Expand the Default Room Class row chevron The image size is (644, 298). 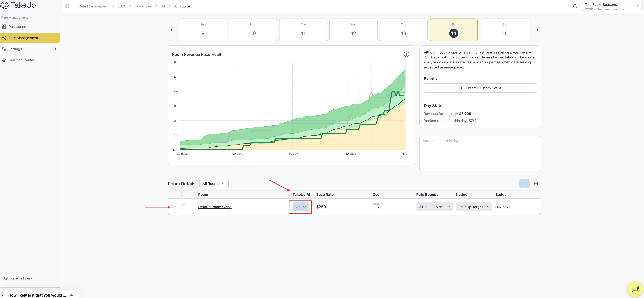pyautogui.click(x=174, y=207)
